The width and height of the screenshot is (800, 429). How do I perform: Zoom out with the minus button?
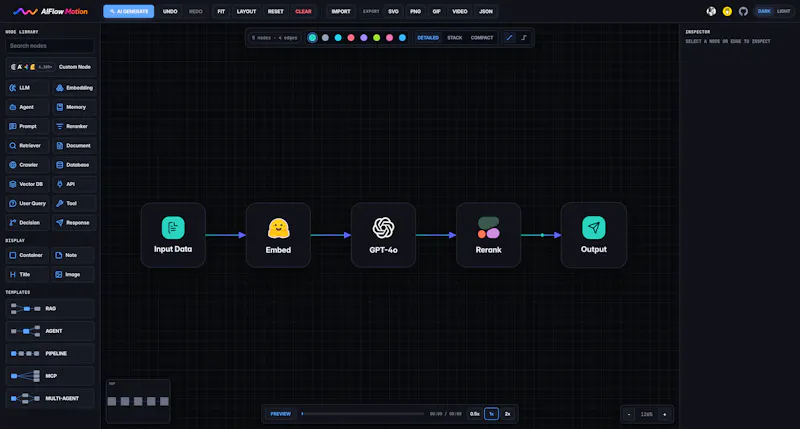coord(629,414)
